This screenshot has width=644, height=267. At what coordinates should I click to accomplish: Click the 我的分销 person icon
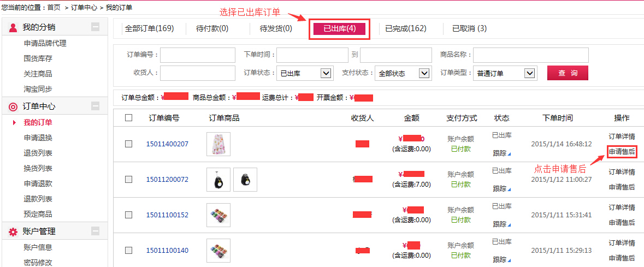pyautogui.click(x=13, y=27)
